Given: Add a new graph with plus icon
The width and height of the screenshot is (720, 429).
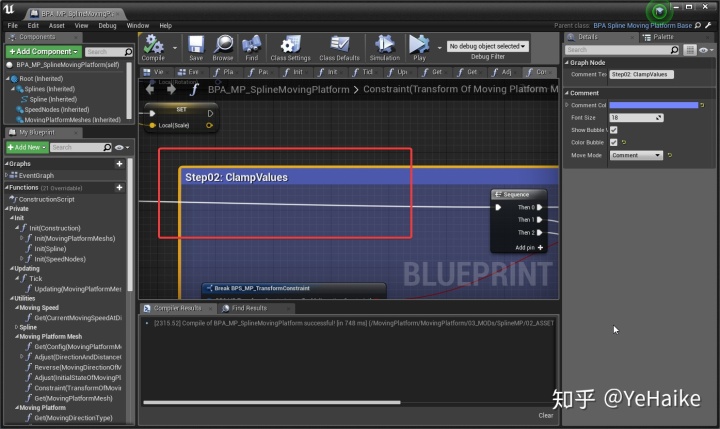Looking at the screenshot, I should (x=119, y=164).
